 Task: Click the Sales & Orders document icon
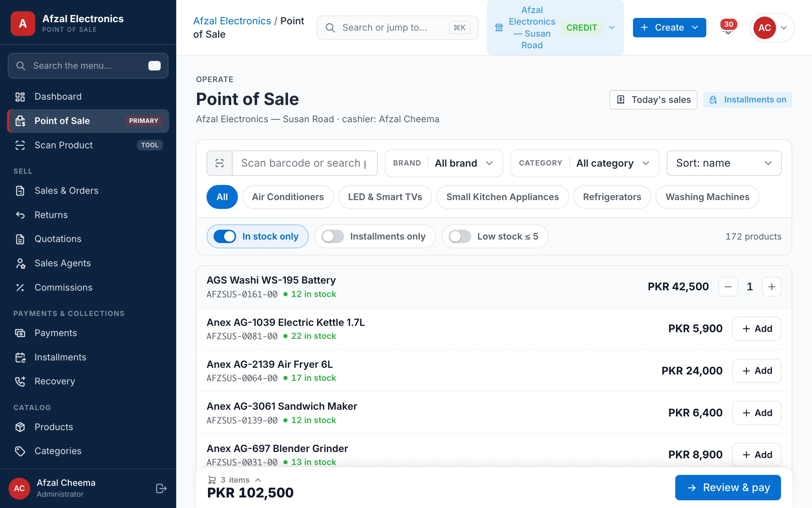click(x=20, y=191)
